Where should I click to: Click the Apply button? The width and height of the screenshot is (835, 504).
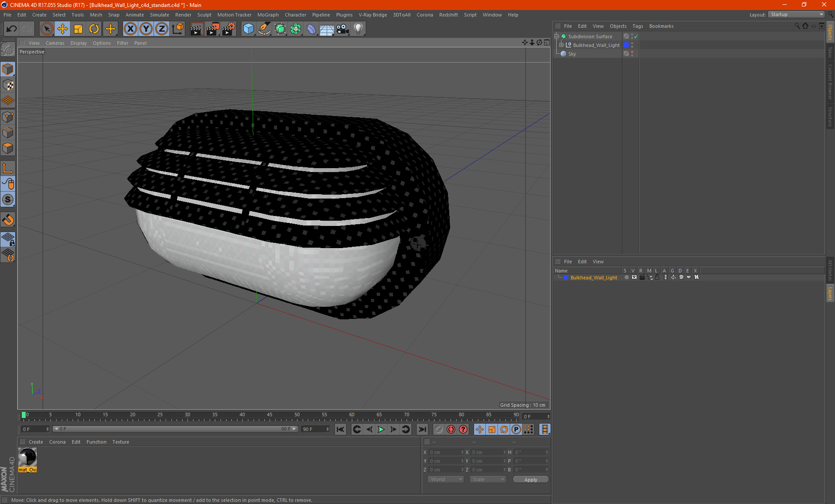(x=530, y=479)
